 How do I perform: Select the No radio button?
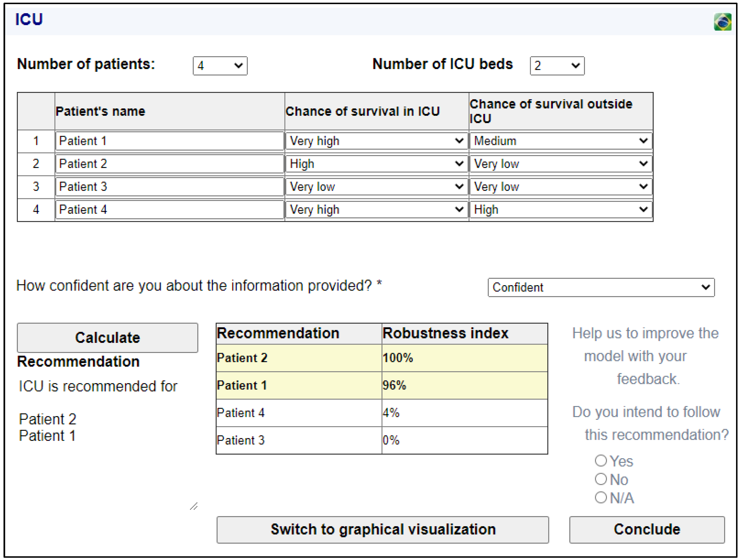click(x=601, y=479)
